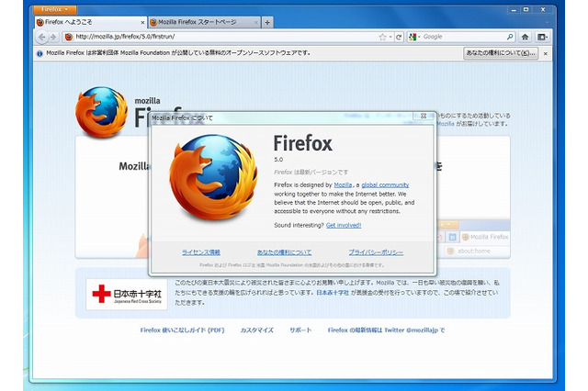The width and height of the screenshot is (588, 391).
Task: Bookmark this page with the star icon
Action: pyautogui.click(x=382, y=37)
